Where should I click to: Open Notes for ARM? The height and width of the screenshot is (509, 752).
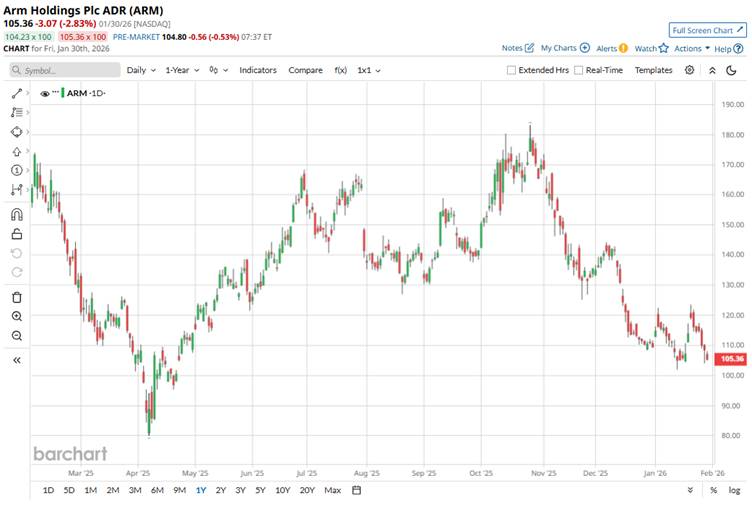517,48
